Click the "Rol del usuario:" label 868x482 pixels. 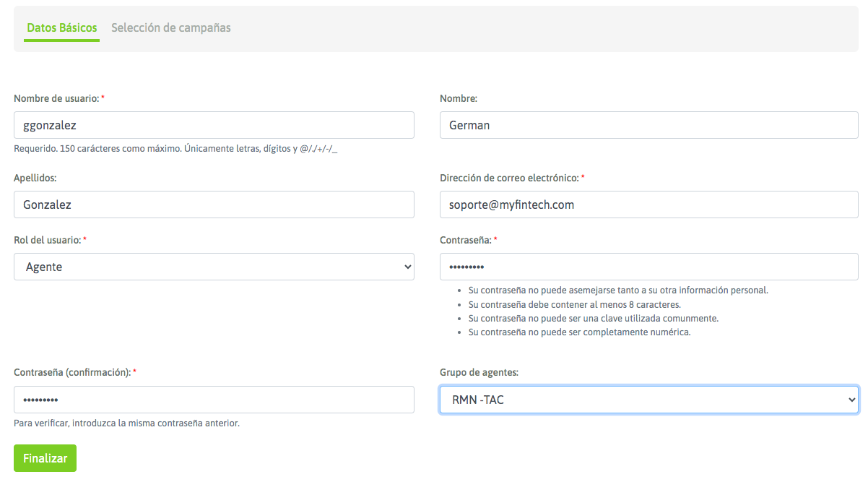pos(47,240)
